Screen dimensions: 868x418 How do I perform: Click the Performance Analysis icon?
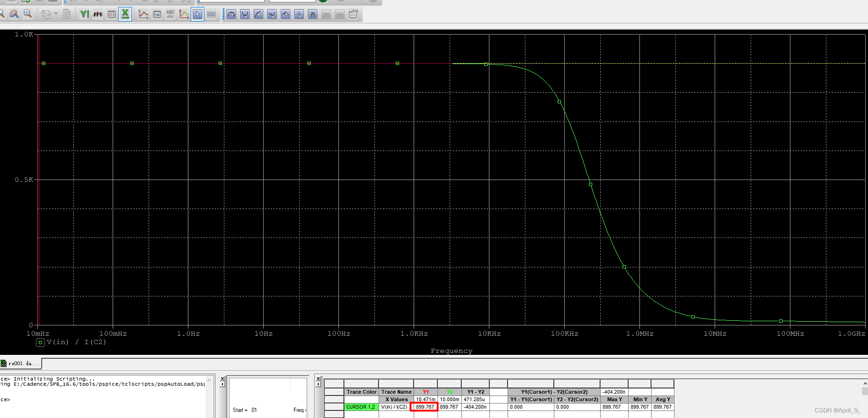pos(111,14)
